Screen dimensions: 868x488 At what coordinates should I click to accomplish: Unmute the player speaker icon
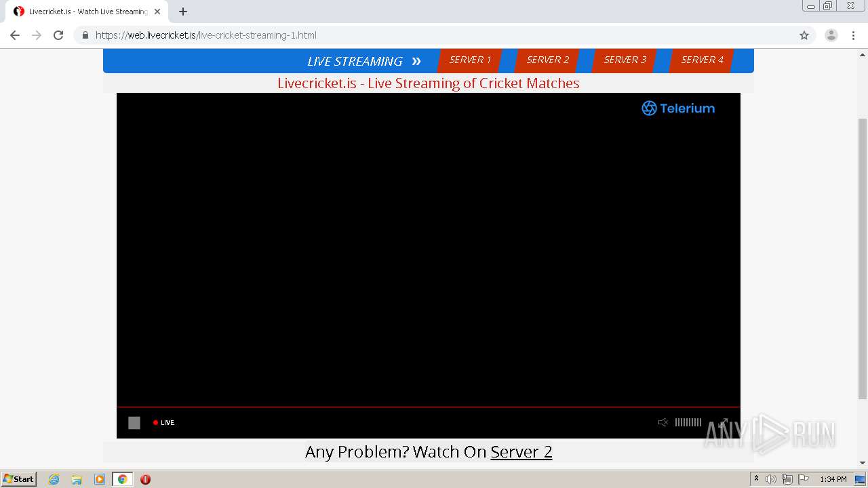point(663,422)
